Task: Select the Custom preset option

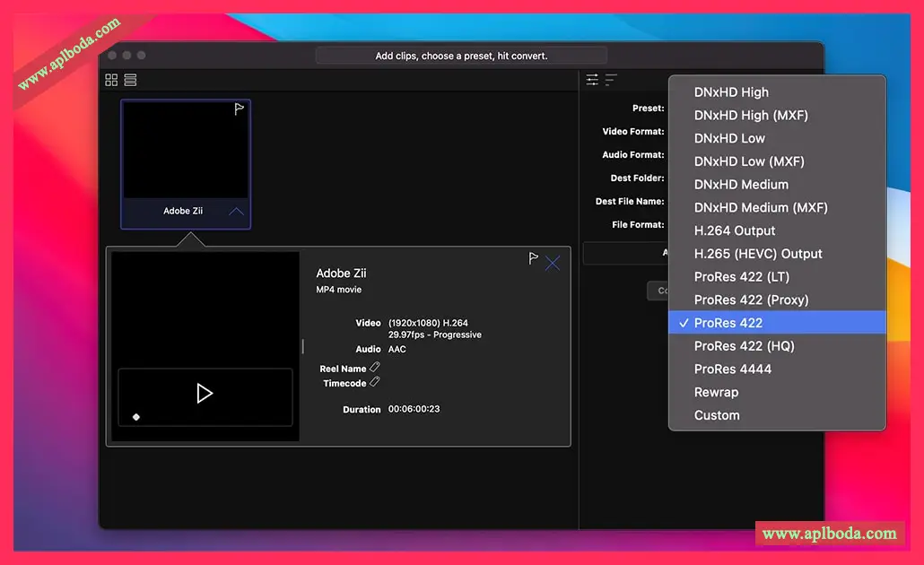Action: tap(717, 415)
